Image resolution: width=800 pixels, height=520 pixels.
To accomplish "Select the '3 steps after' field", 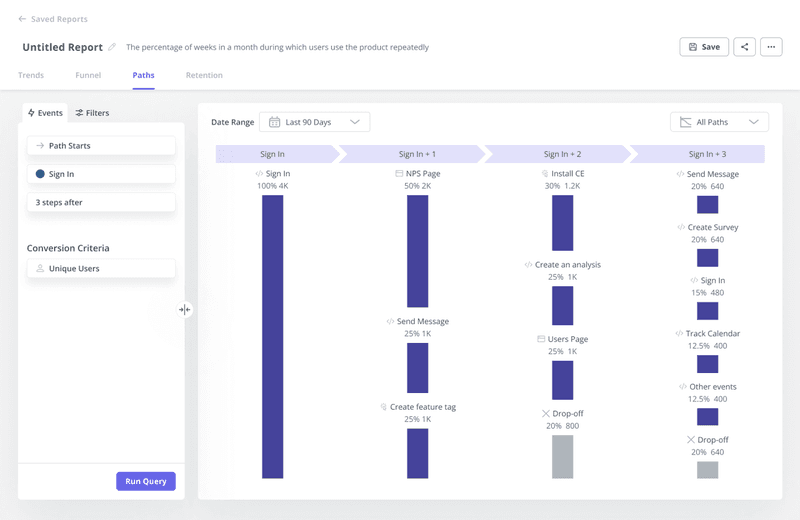I will (x=101, y=203).
